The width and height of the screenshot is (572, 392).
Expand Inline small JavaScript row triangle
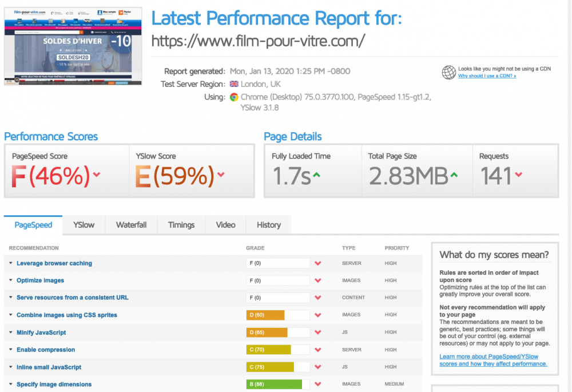tap(10, 367)
